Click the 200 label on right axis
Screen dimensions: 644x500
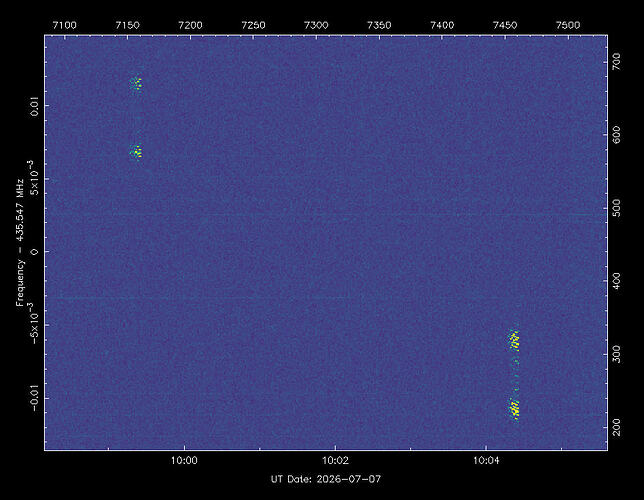coord(616,427)
